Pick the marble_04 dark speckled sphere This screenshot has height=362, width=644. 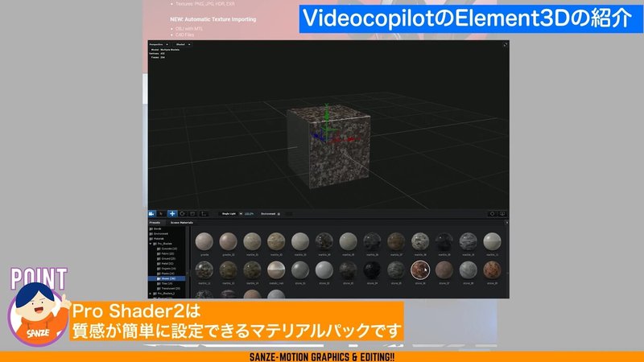(x=324, y=241)
